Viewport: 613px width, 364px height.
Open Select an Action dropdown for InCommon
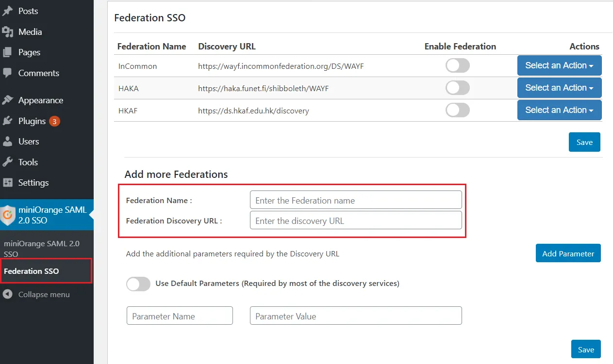[559, 65]
